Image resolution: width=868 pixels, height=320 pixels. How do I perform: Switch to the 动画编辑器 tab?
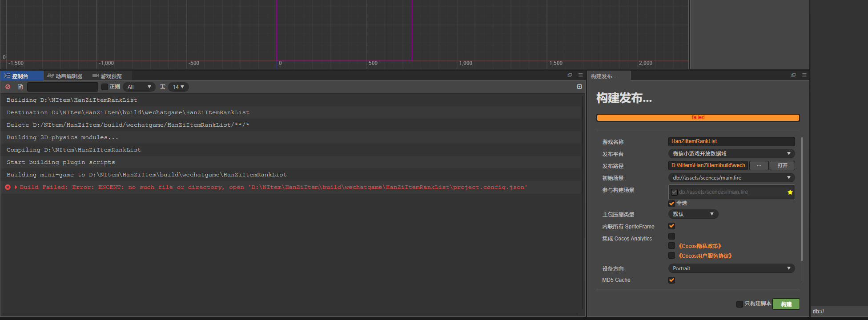pyautogui.click(x=65, y=76)
